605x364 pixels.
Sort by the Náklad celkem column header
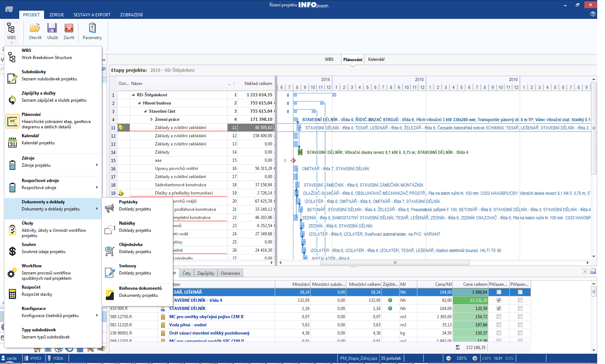[258, 84]
